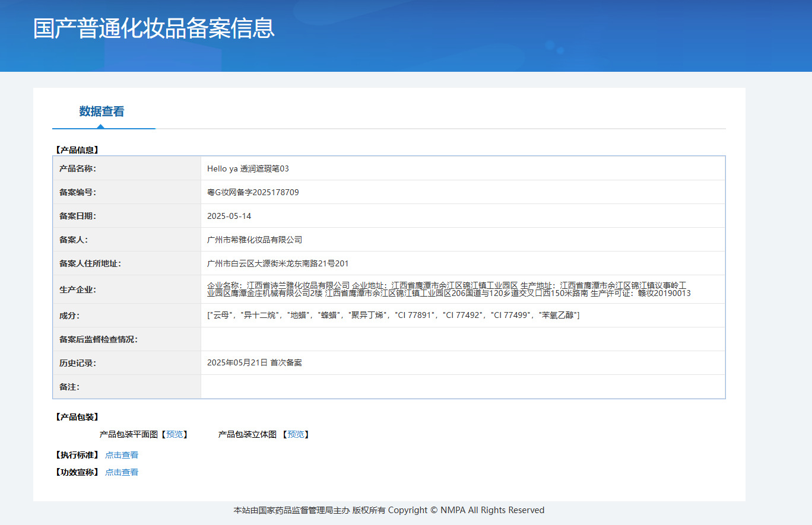Select product name Hello ya 透润遮瑕笔03
This screenshot has height=525, width=812.
pos(248,169)
